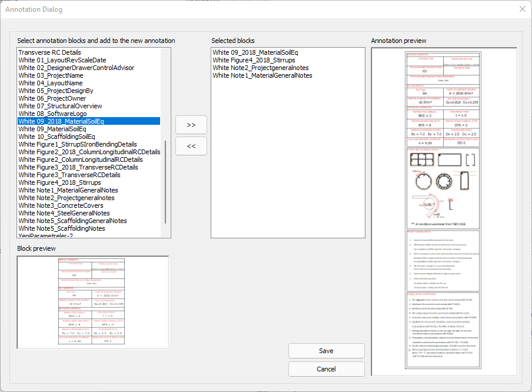Choose White 07_StructuralOverview from available blocks

pyautogui.click(x=60, y=106)
